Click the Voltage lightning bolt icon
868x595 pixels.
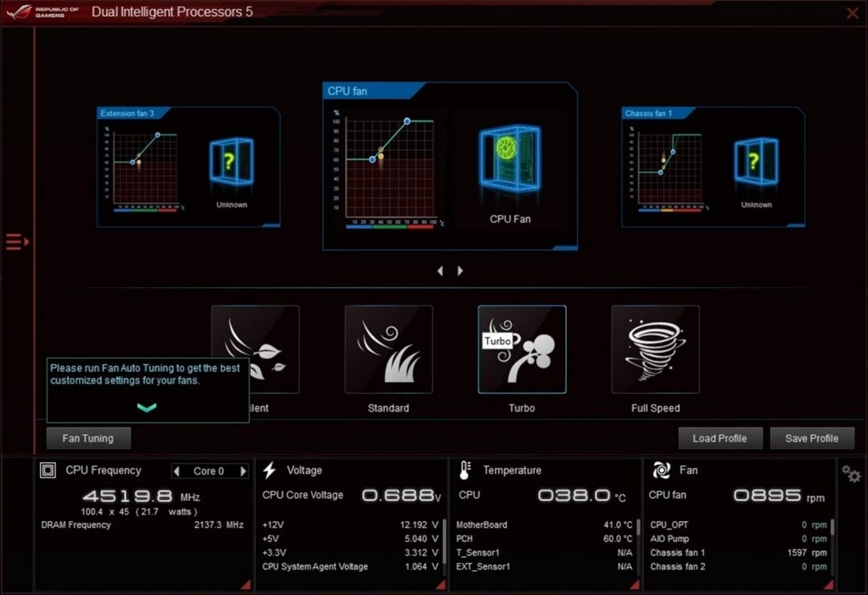269,470
